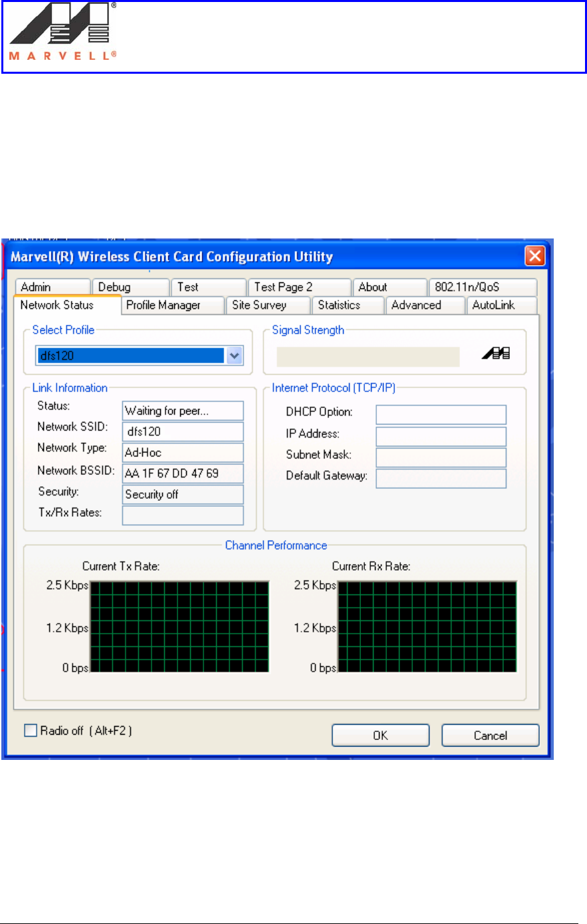Click the DHCP Option field
This screenshot has width=587, height=924.
(x=441, y=415)
